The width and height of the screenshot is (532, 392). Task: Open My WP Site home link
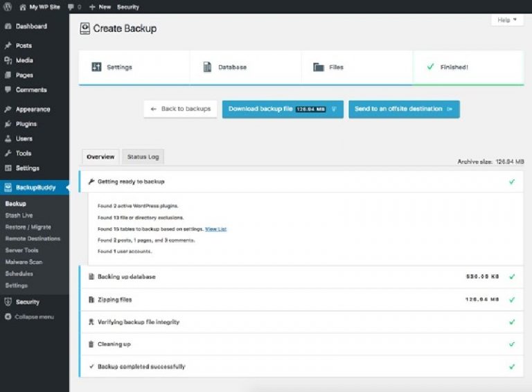[x=39, y=7]
